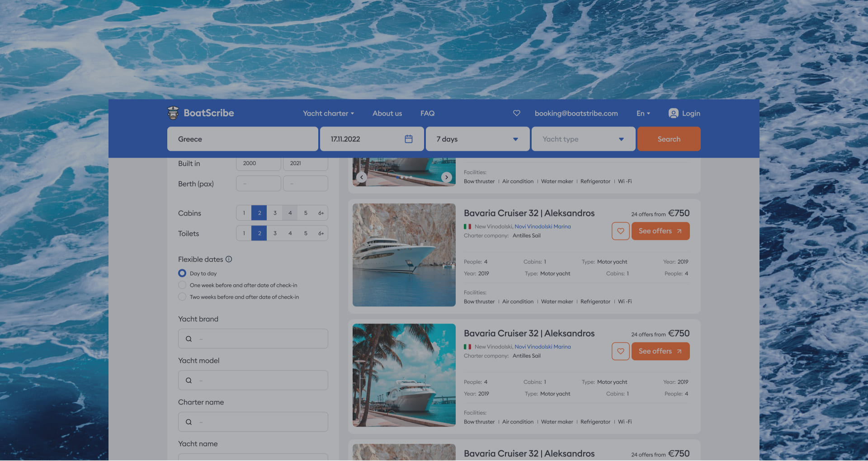This screenshot has height=461, width=868.
Task: Click search icon in Yacht brand field
Action: pyautogui.click(x=189, y=339)
